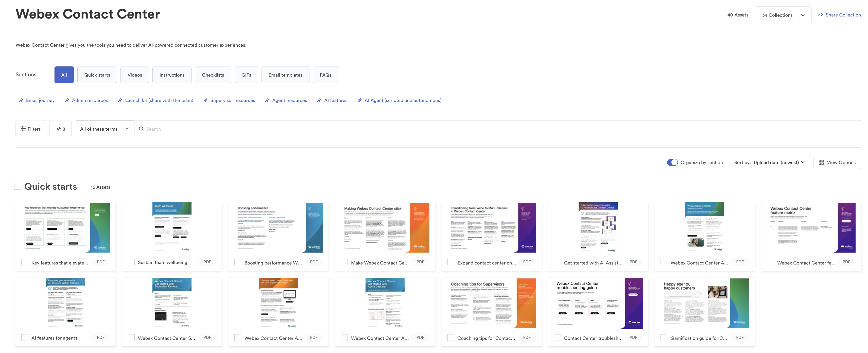This screenshot has height=353, width=868.
Task: Switch to the FAQs section
Action: tap(325, 75)
